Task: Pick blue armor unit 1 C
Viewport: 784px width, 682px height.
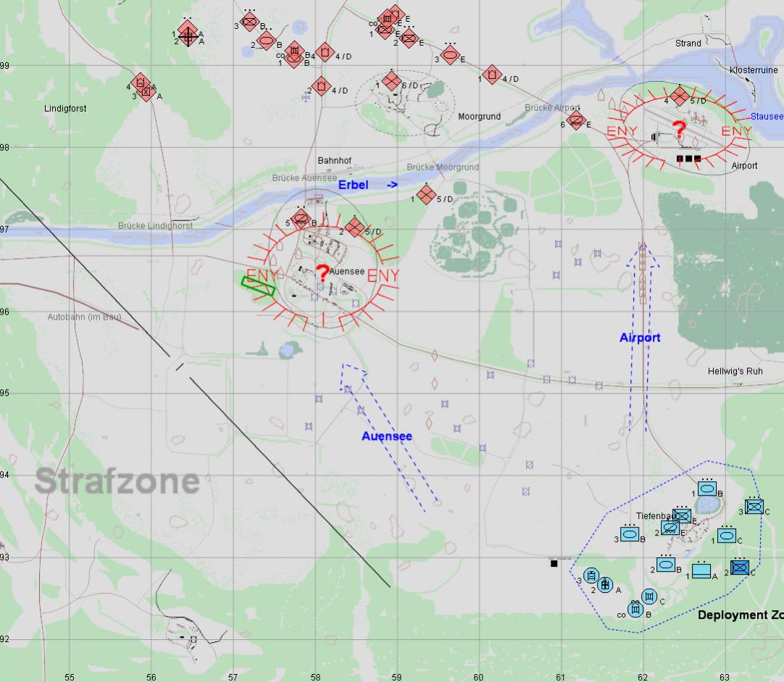Action: tap(726, 535)
